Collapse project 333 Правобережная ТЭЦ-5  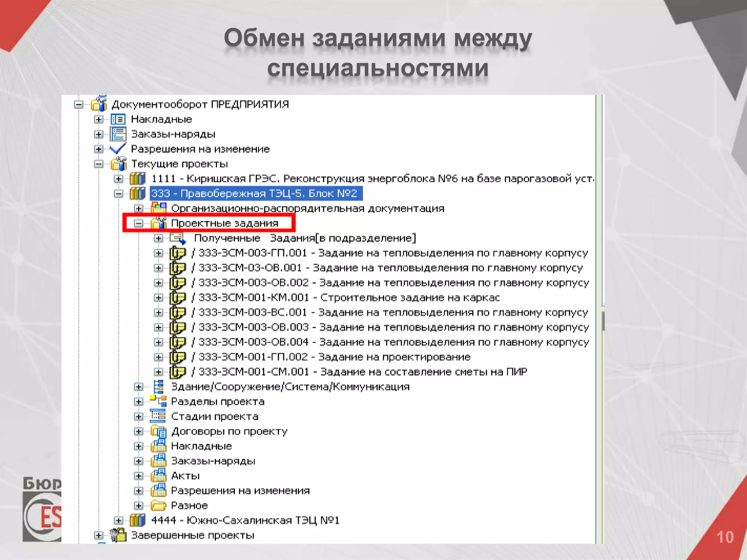click(119, 194)
